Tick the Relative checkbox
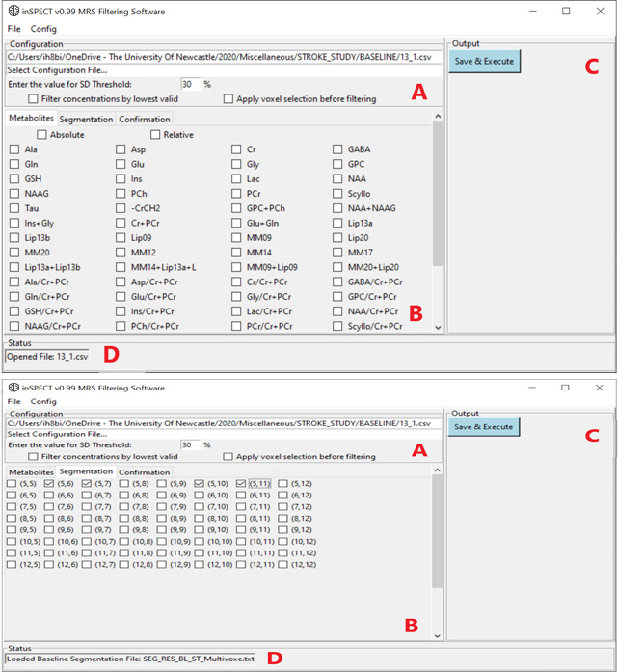 [x=155, y=135]
